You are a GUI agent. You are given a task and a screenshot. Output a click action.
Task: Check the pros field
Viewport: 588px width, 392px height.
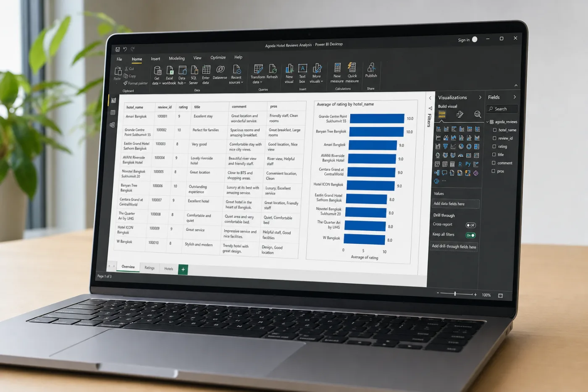493,171
